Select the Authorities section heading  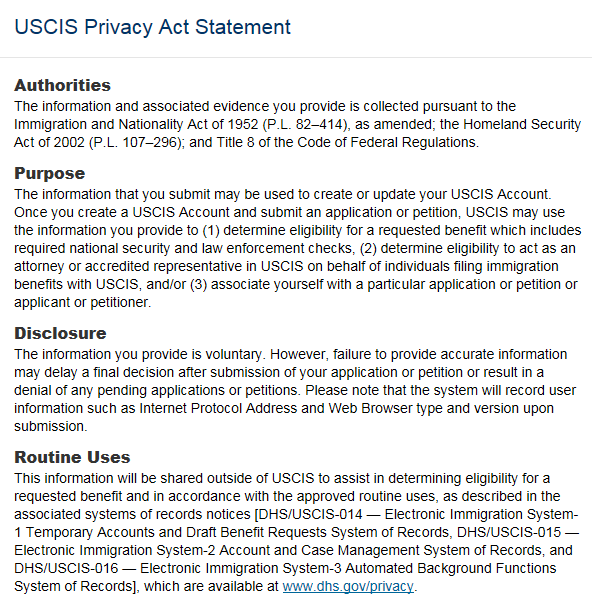(x=62, y=85)
